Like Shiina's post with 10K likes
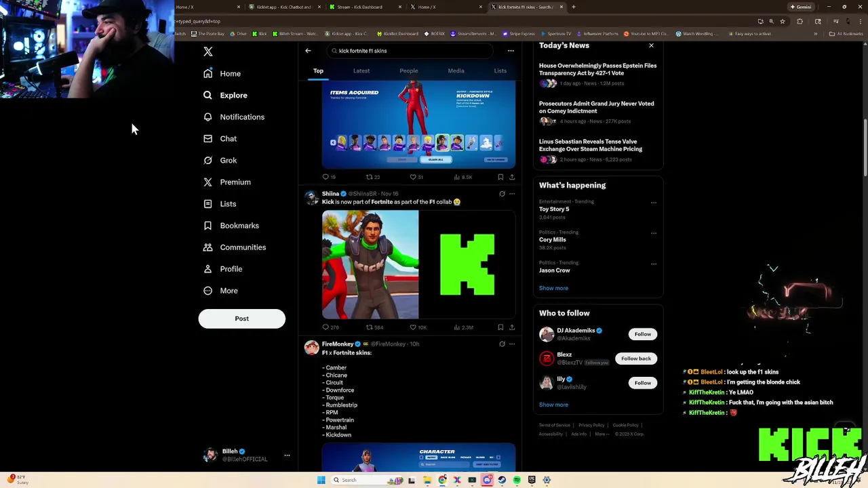Viewport: 868px width, 488px height. click(418, 327)
